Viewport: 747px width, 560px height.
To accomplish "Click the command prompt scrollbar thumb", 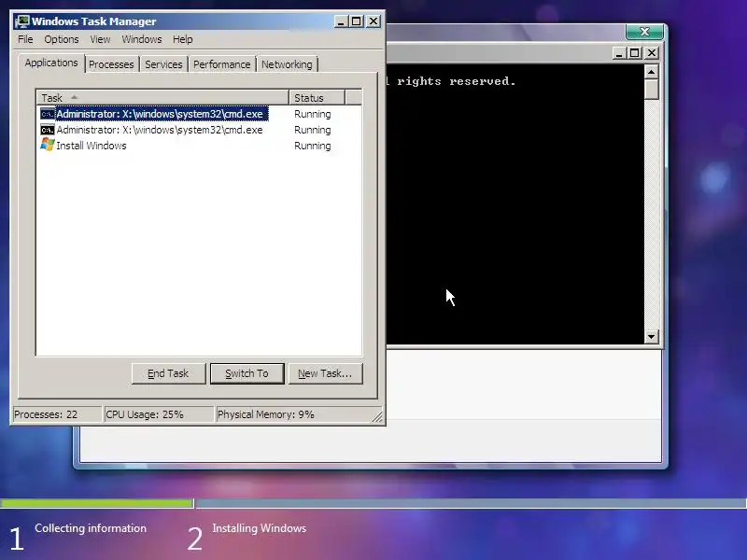I will [x=651, y=90].
